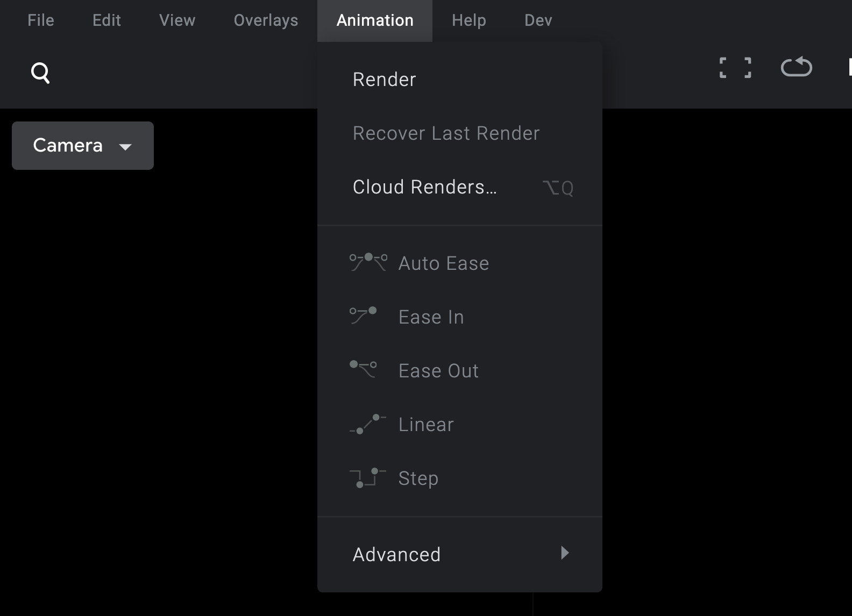852x616 pixels.
Task: Choose the Ease In keyframe icon
Action: [363, 316]
